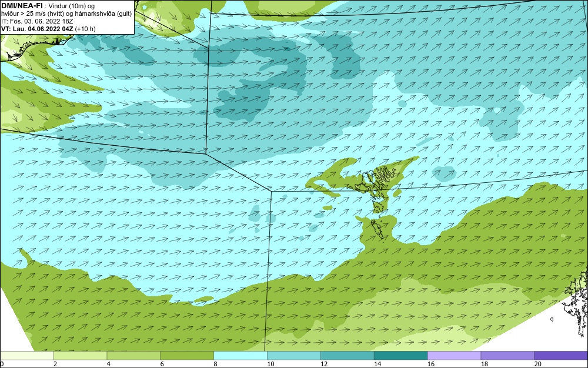The image size is (588, 368).
Task: Click the 0–2 m/s legend color swatch
Action: [x=27, y=356]
